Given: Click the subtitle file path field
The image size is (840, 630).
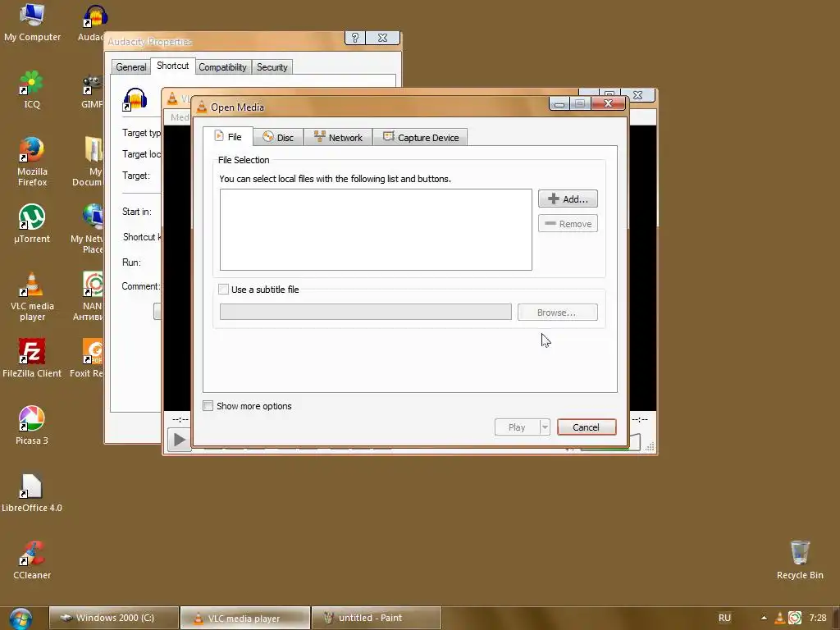Looking at the screenshot, I should (x=365, y=312).
